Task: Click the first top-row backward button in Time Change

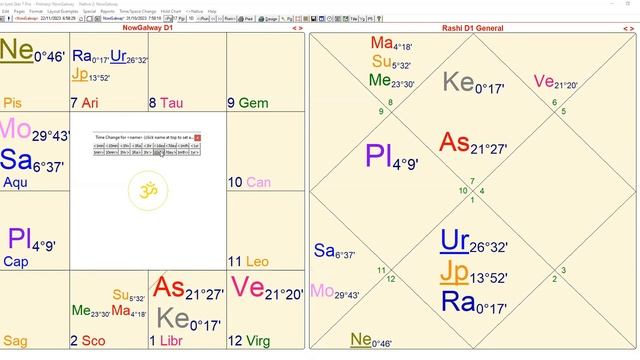Action: click(99, 146)
